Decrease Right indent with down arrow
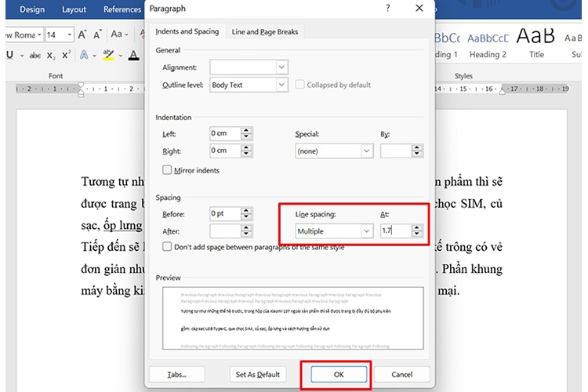This screenshot has height=392, width=588. coord(246,154)
